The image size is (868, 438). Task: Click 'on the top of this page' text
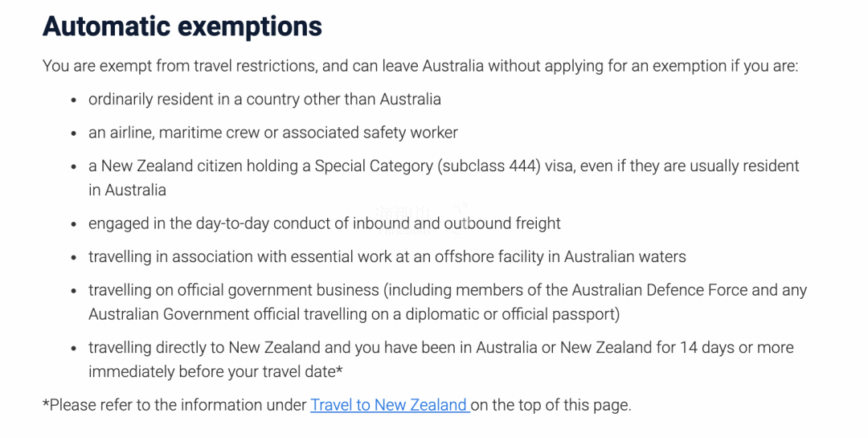551,405
